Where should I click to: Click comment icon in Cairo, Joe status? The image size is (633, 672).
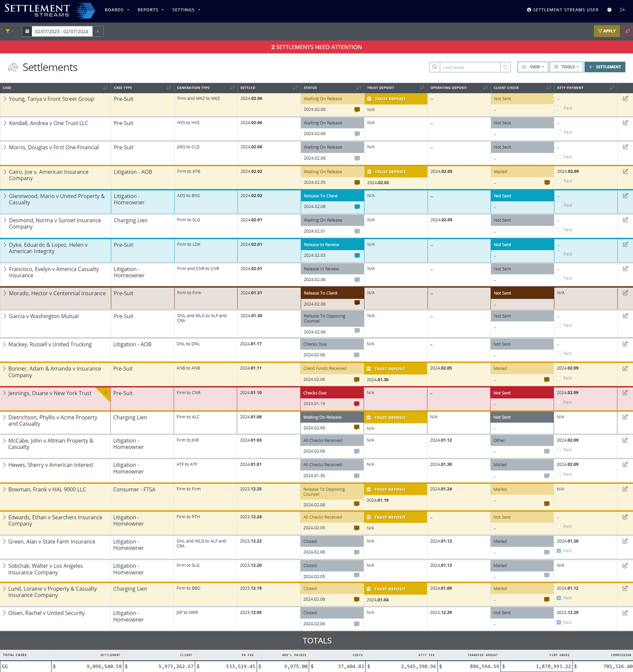pos(357,182)
